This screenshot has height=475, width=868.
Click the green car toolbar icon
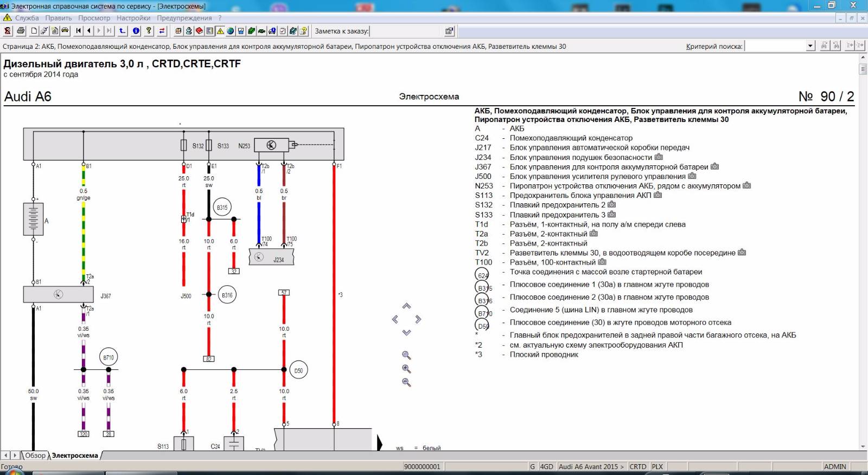pyautogui.click(x=261, y=31)
